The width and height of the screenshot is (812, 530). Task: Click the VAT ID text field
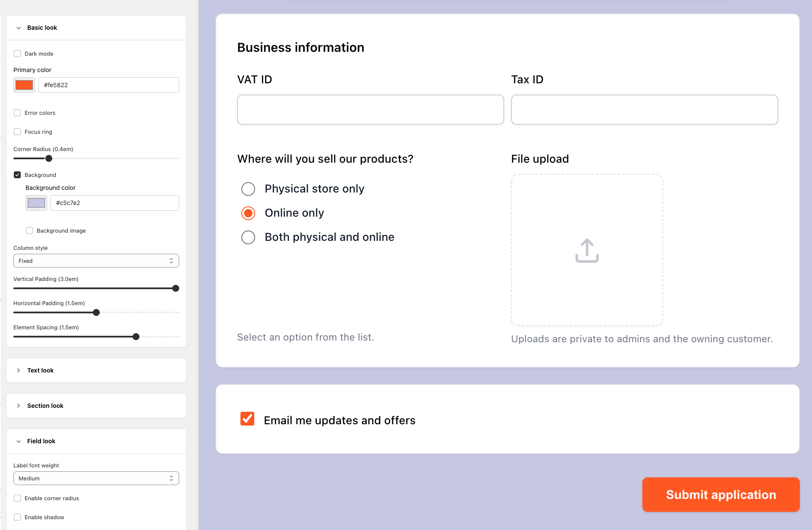point(370,110)
